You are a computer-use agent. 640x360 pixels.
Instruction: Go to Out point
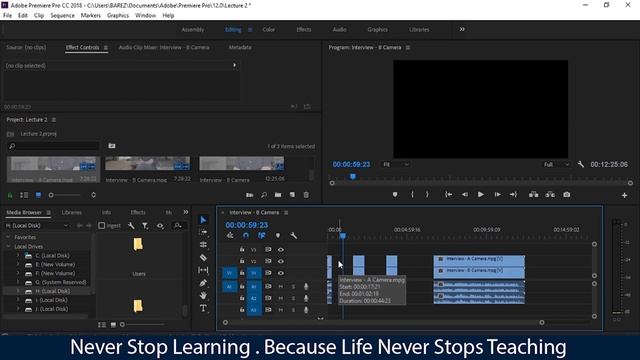coord(513,195)
